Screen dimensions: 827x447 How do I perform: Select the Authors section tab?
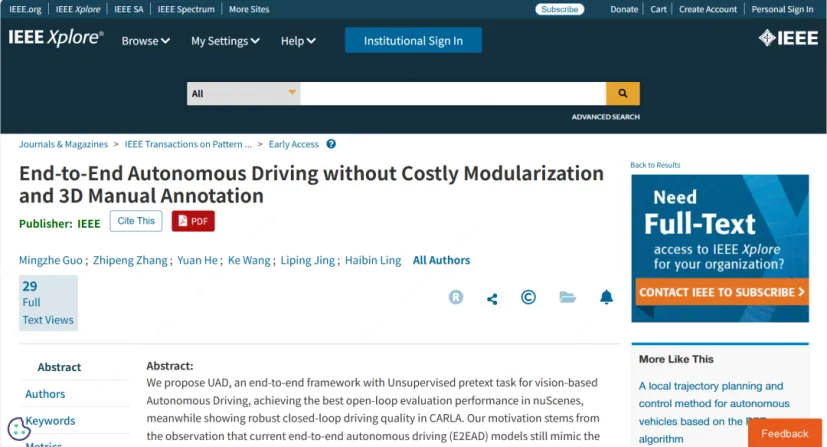pos(45,394)
